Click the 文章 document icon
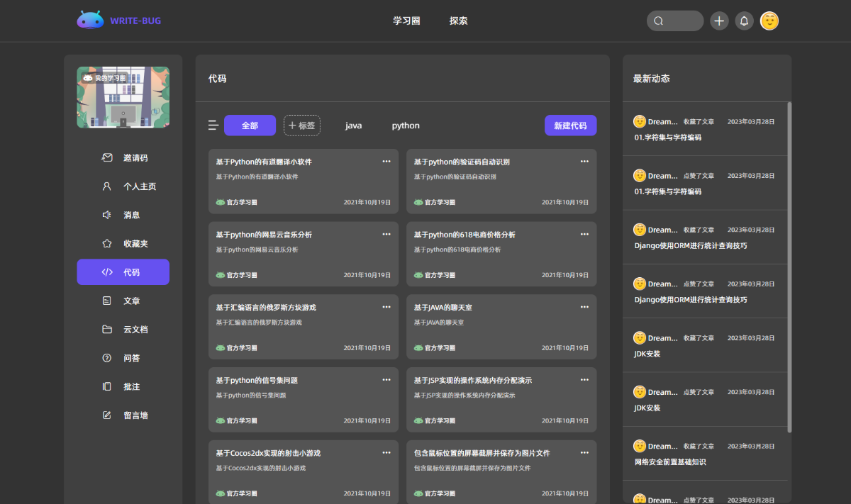Screen dimensions: 851x504 click(x=107, y=301)
